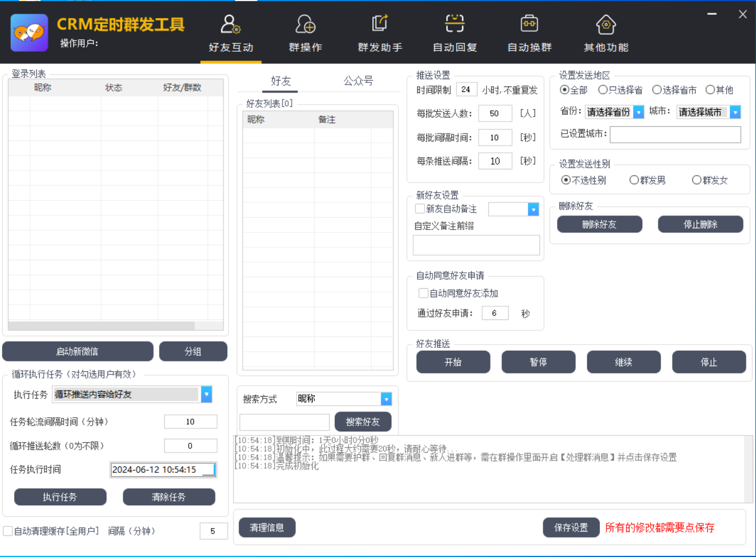
Task: Tick the 自动同意好友添加 checkbox
Action: (423, 293)
